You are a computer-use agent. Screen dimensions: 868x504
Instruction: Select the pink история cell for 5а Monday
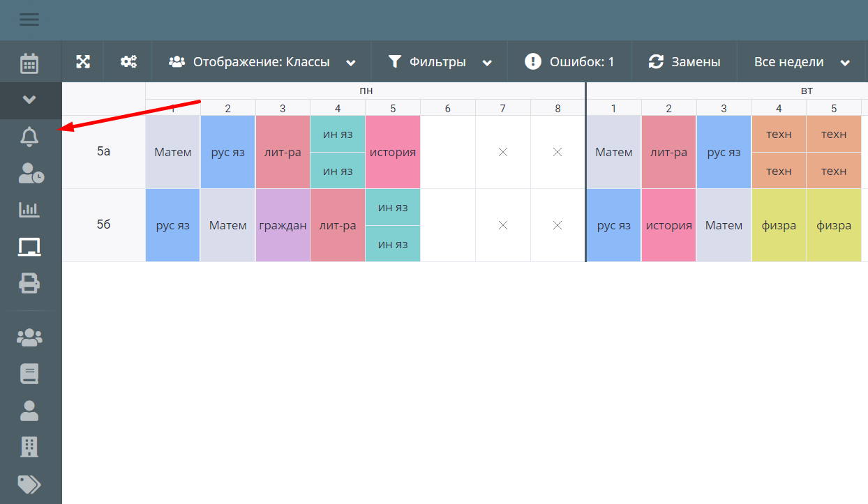click(x=393, y=152)
